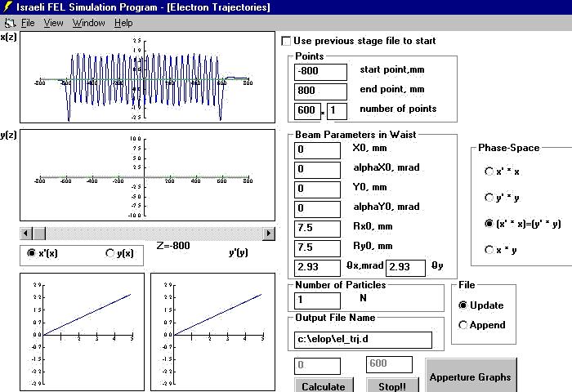The width and height of the screenshot is (572, 392).
Task: Click the 'Phase-Space' group heading
Action: tap(508, 148)
